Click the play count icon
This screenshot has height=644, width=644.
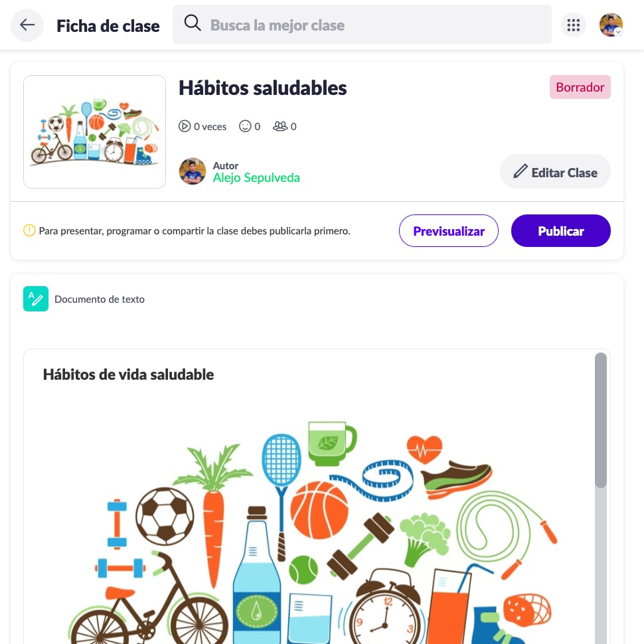point(185,126)
